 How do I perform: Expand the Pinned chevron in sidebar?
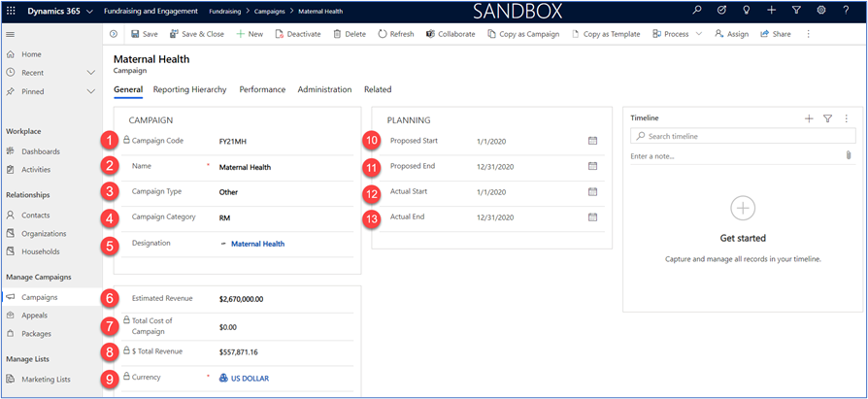click(x=91, y=91)
